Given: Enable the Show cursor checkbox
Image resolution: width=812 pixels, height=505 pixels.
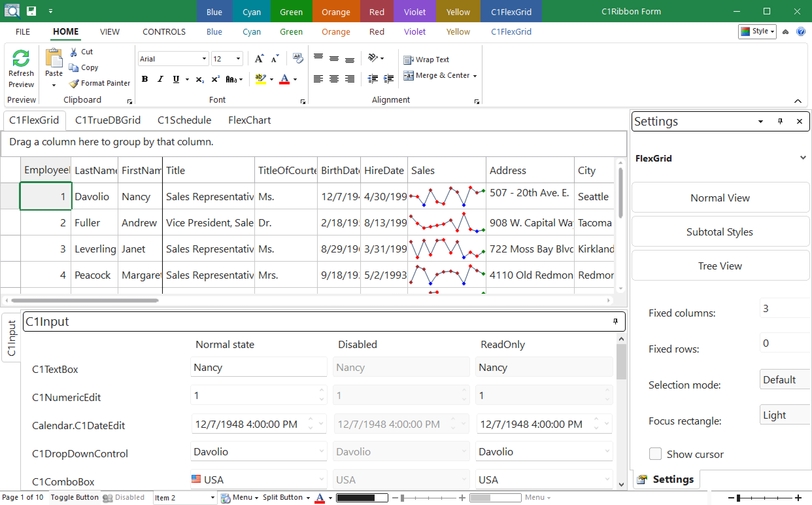Looking at the screenshot, I should coord(655,454).
